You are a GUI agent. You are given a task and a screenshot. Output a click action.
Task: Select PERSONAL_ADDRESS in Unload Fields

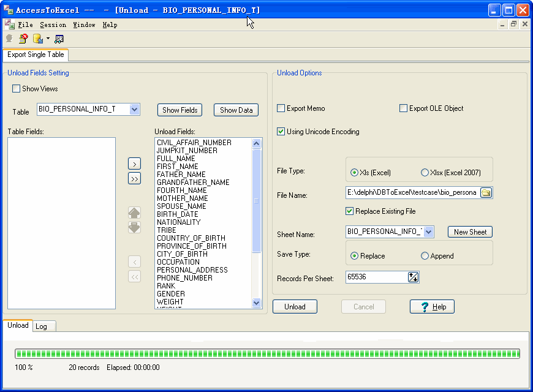click(x=192, y=270)
